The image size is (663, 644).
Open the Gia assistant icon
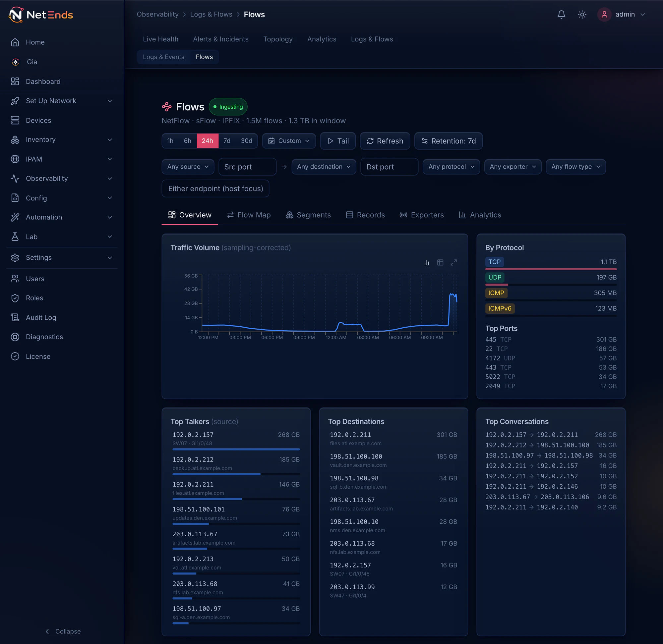[15, 62]
